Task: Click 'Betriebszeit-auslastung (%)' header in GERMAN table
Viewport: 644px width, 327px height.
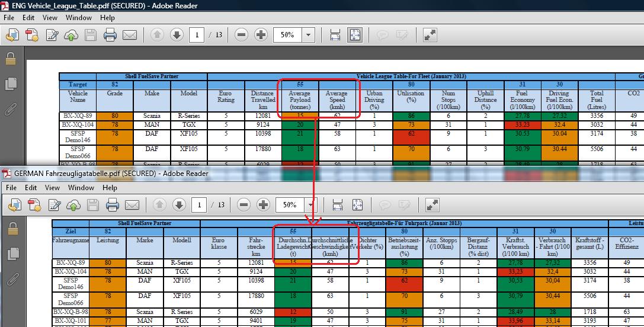Action: point(404,247)
